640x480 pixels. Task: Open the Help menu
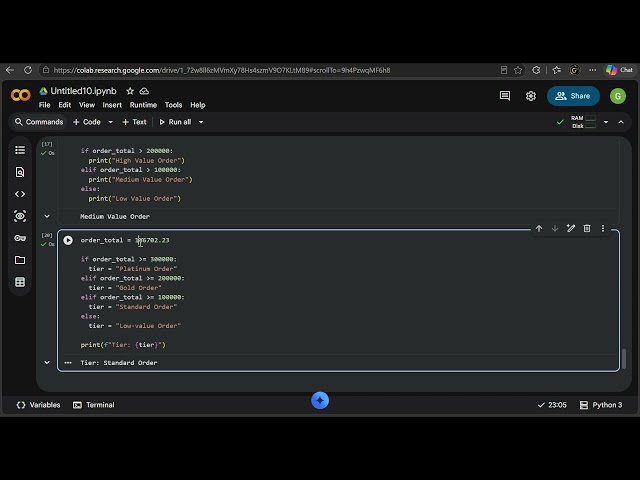point(198,105)
